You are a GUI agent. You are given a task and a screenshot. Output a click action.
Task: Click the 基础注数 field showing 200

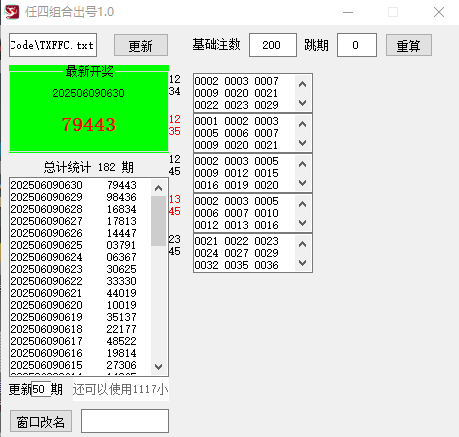273,45
